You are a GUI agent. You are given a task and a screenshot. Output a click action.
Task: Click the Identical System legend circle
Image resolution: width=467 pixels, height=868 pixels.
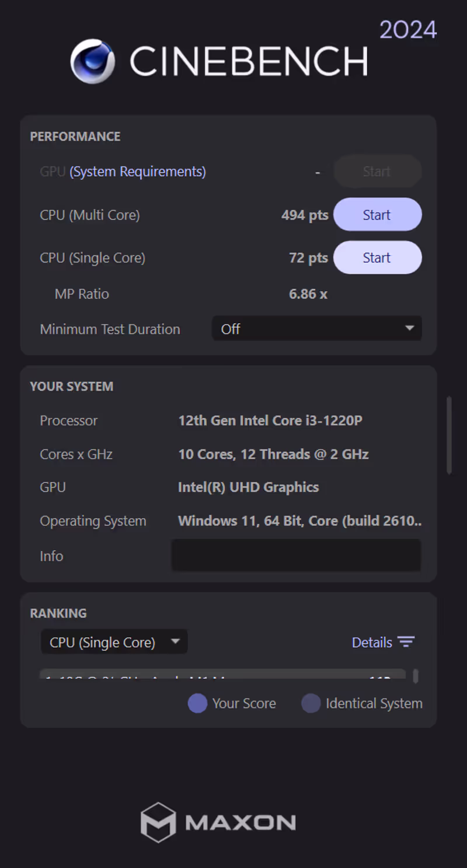[x=311, y=703]
